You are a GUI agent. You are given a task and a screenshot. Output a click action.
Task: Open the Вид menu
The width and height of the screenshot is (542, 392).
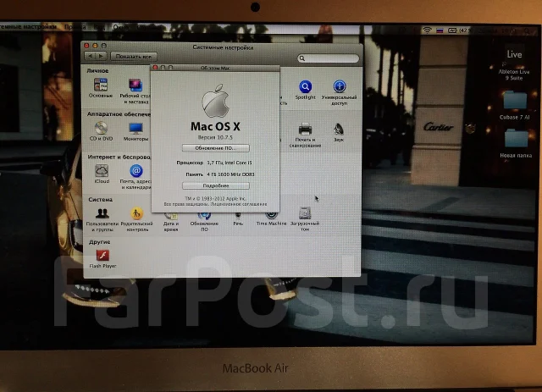point(99,27)
